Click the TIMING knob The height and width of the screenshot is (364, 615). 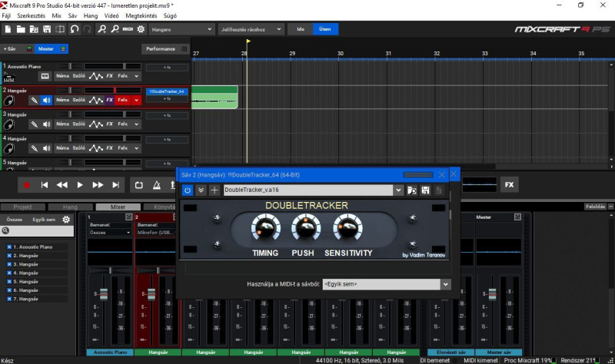click(x=265, y=227)
